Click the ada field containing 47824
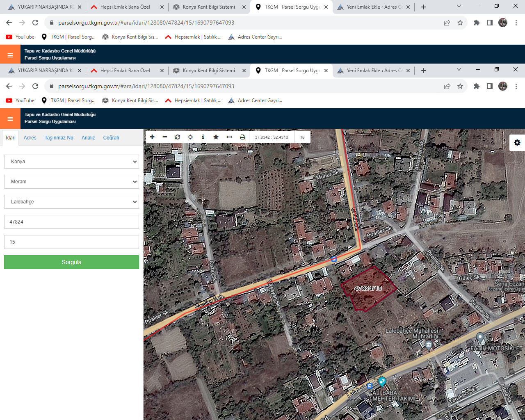This screenshot has height=420, width=525. point(71,222)
